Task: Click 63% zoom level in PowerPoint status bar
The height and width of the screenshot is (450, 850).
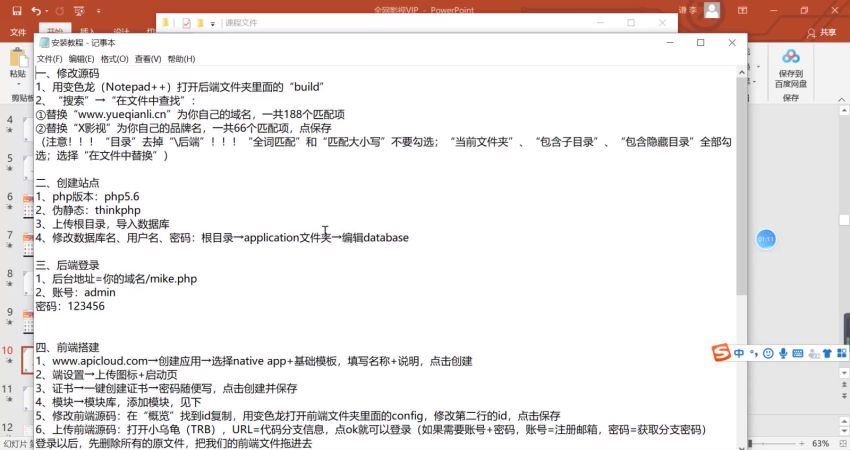Action: pos(820,443)
